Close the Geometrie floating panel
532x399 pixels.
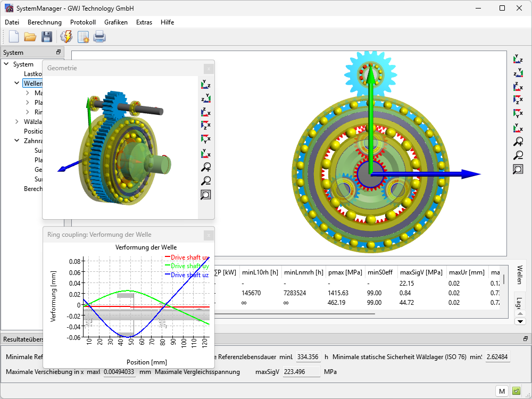209,68
